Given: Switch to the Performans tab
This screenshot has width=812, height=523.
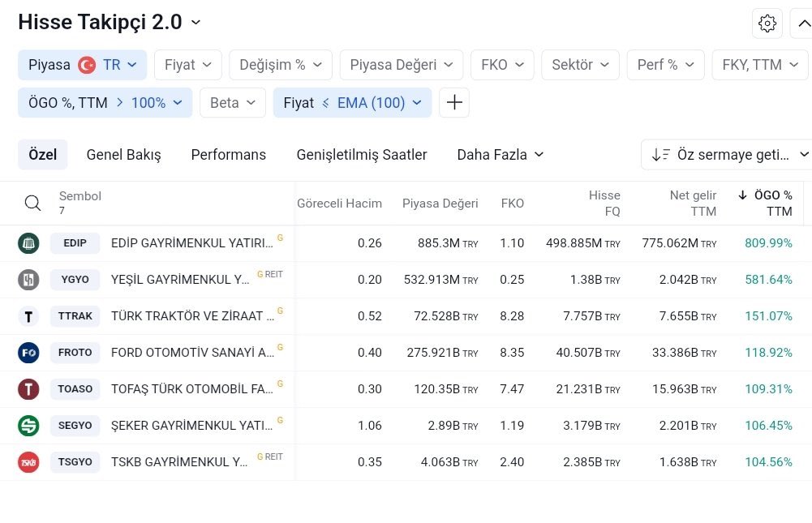Looking at the screenshot, I should coord(229,154).
